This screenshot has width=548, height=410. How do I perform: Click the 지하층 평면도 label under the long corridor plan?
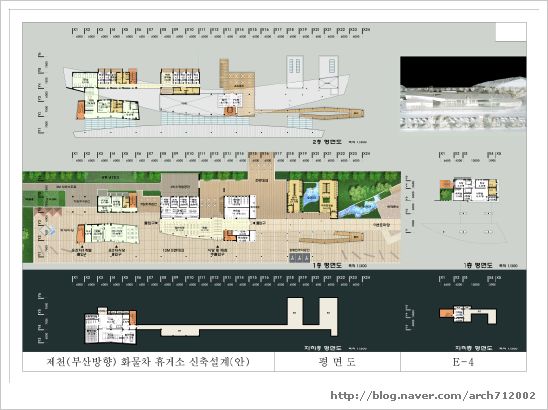323,348
